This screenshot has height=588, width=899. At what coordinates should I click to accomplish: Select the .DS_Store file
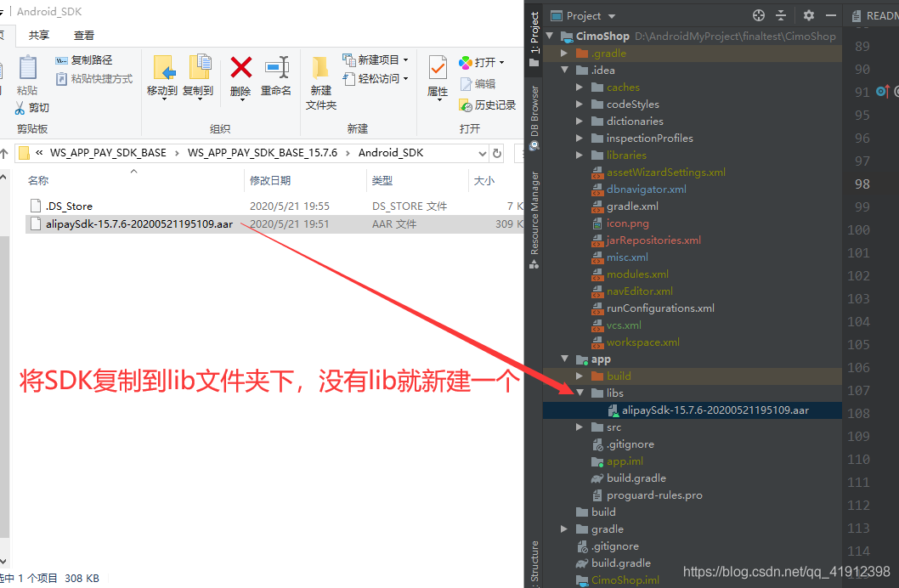[x=70, y=206]
